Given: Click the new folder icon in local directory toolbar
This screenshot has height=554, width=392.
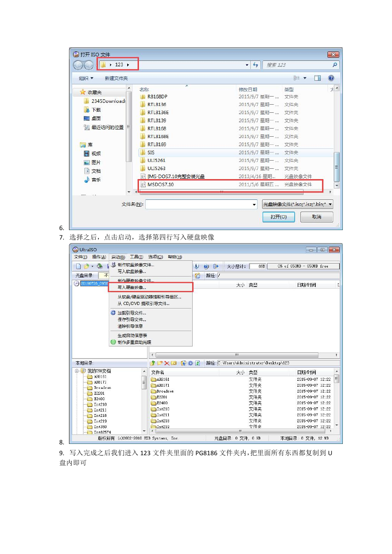Looking at the screenshot, I should 160,363.
